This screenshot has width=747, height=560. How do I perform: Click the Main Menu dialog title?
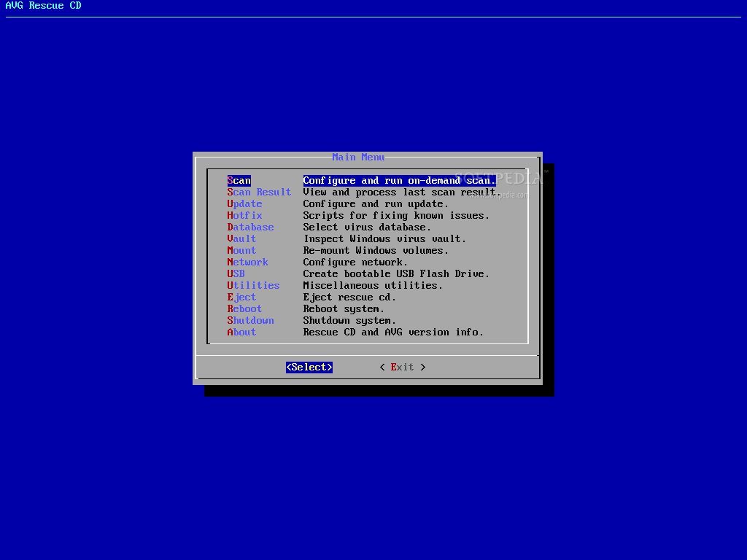click(x=358, y=157)
